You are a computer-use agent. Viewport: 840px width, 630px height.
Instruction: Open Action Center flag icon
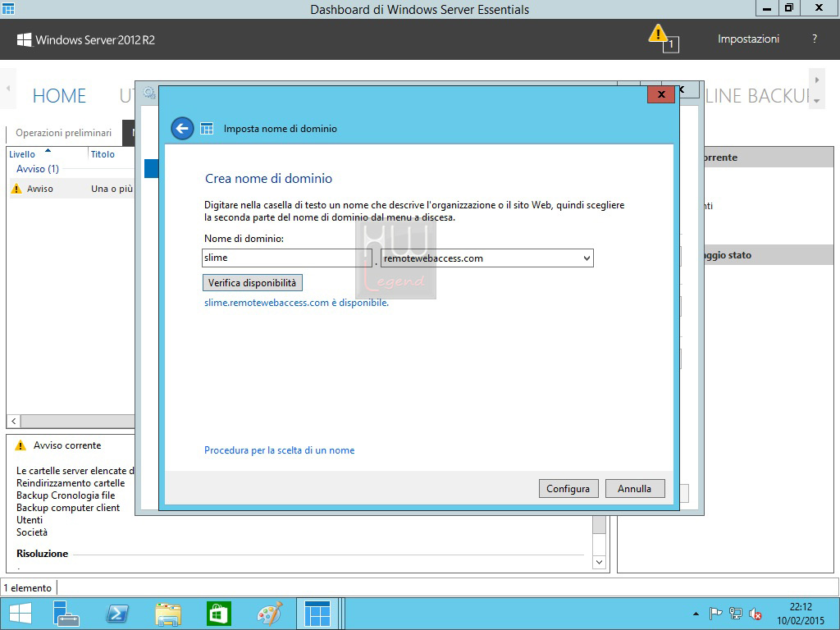(x=715, y=614)
